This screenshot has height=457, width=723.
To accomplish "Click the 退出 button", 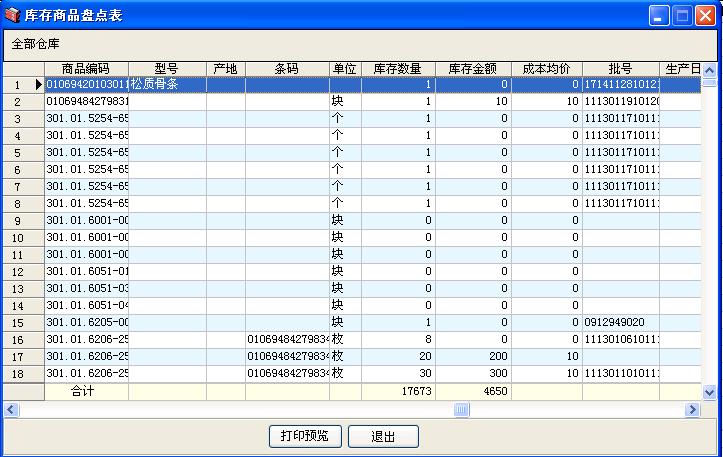I will coord(383,436).
